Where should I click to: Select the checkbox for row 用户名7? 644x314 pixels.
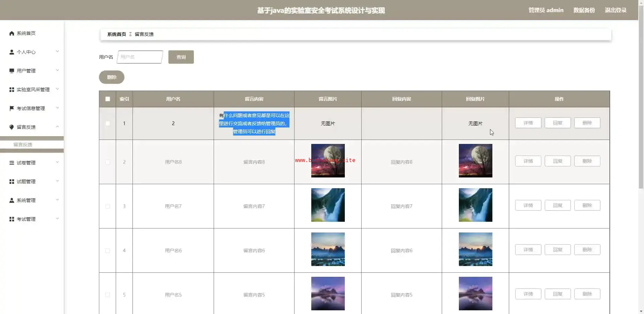108,206
